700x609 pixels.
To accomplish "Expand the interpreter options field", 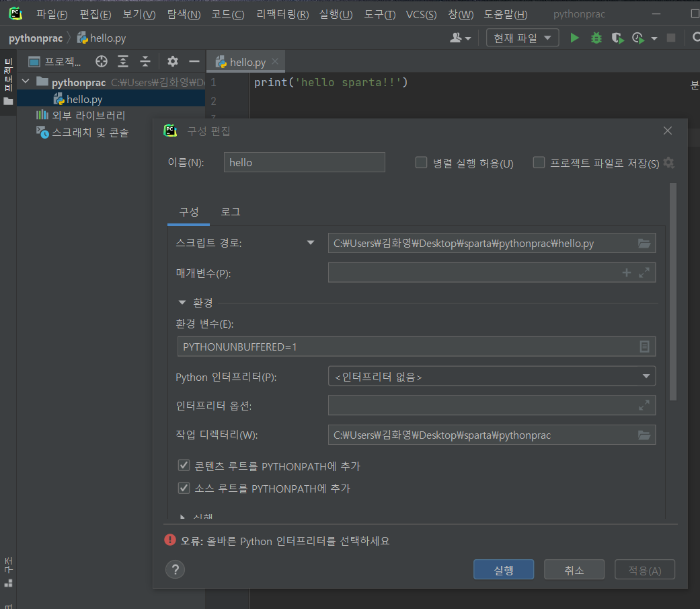I will pyautogui.click(x=644, y=405).
